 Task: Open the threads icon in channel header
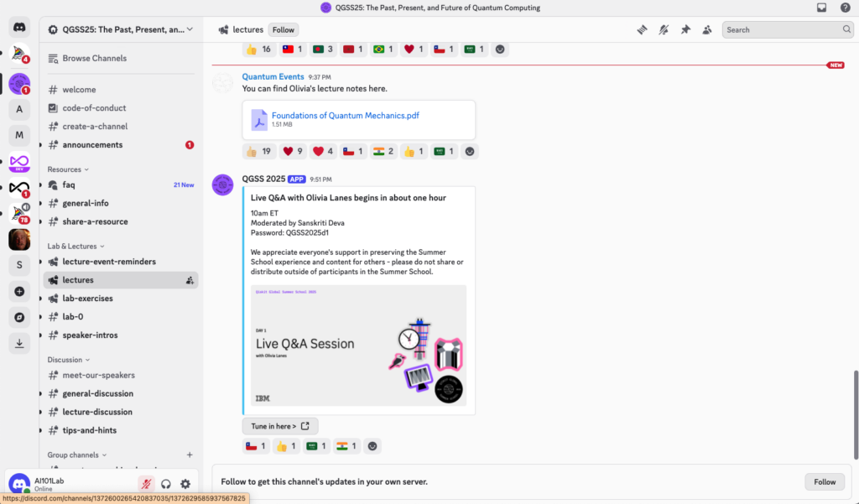(642, 29)
